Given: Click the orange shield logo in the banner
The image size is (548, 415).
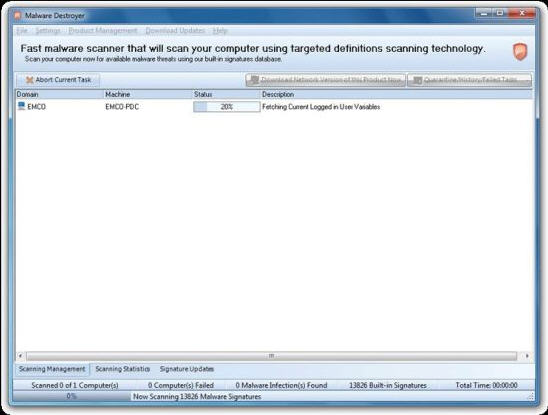Looking at the screenshot, I should [x=520, y=52].
